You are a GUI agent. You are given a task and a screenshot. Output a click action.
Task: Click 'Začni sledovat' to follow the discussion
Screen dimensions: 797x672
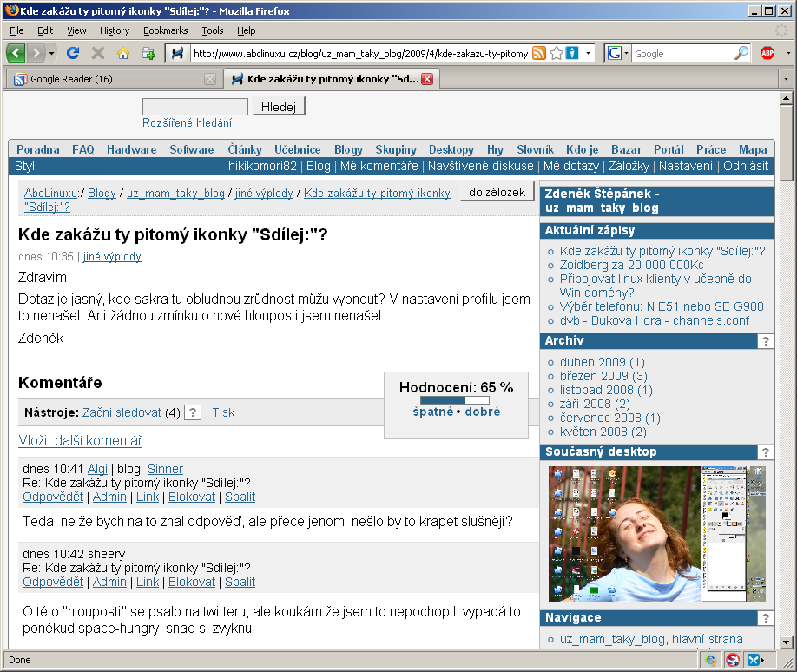click(122, 412)
